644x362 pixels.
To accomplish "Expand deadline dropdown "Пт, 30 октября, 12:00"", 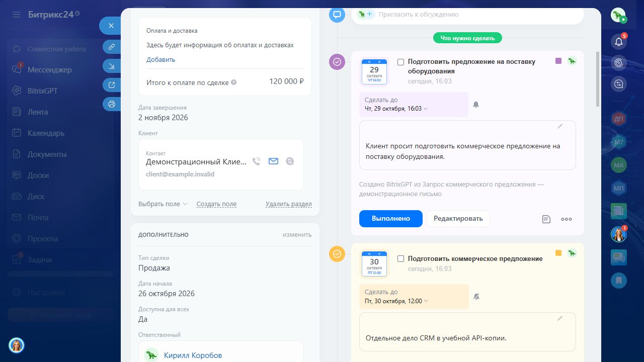I will tap(396, 301).
